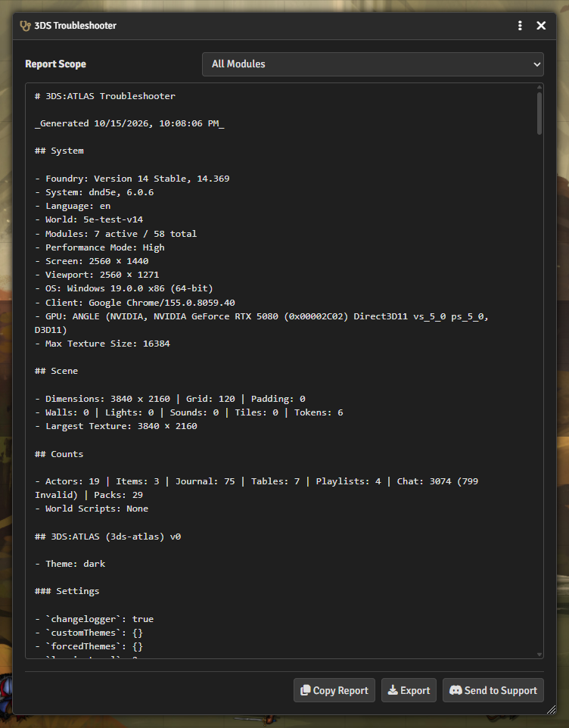Screen dimensions: 569x728
Task: Click the "## Scene" heading
Action: tap(57, 371)
